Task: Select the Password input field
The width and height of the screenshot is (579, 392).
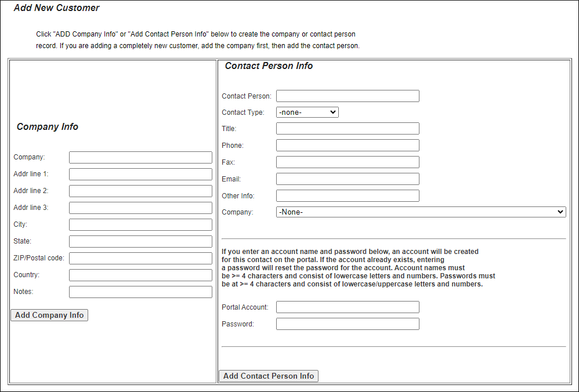Action: 347,324
